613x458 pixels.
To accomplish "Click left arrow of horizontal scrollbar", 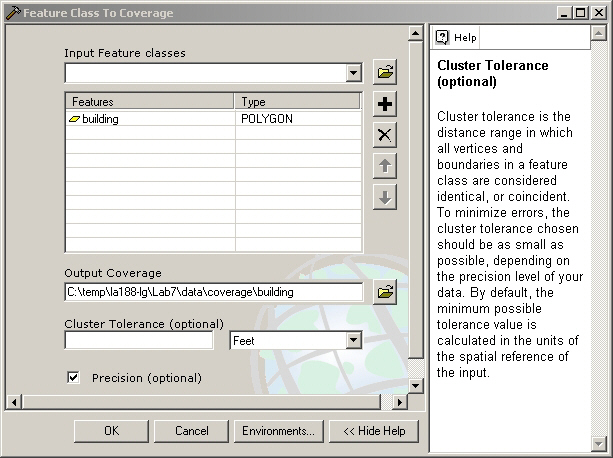I will click(14, 402).
